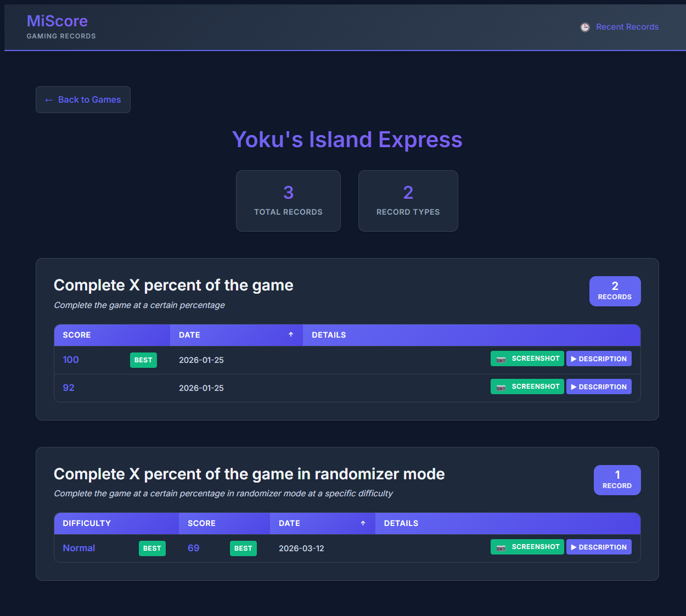686x616 pixels.
Task: Click the clock icon beside Recent Records
Action: [x=585, y=27]
